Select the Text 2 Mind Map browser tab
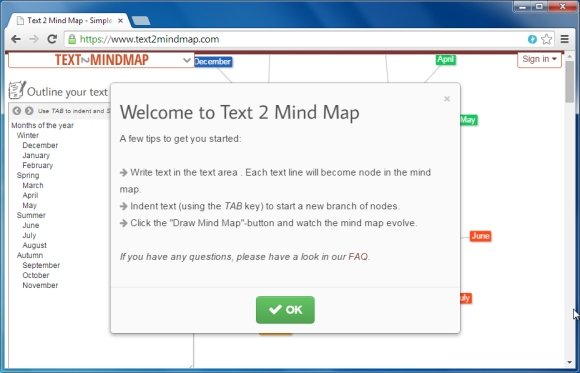The width and height of the screenshot is (580, 373). click(70, 21)
